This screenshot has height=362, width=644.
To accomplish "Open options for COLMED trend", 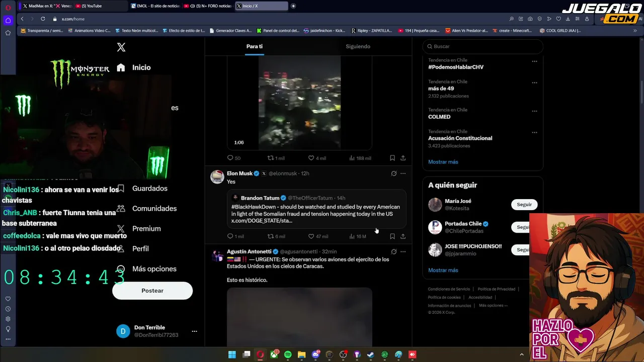I will [x=534, y=111].
